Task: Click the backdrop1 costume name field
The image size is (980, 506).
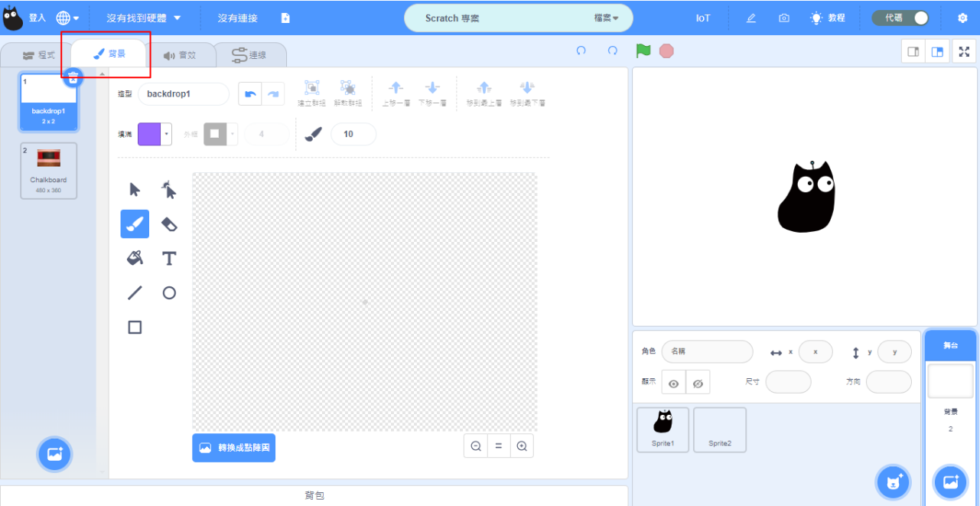Action: pos(184,93)
